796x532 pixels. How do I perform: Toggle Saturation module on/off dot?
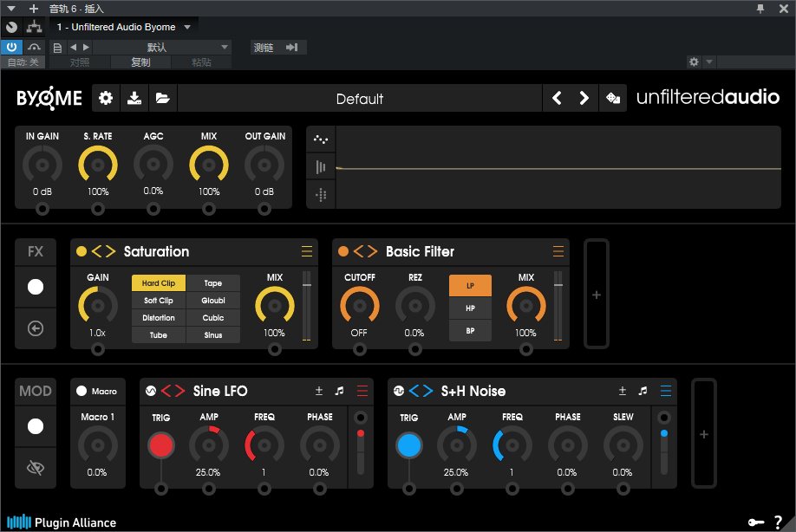[x=82, y=251]
